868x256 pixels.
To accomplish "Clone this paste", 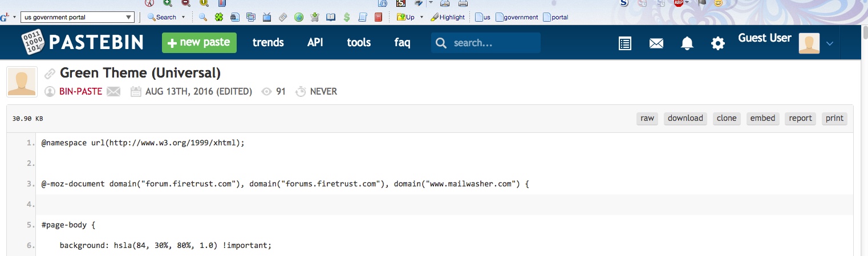I will pyautogui.click(x=727, y=118).
